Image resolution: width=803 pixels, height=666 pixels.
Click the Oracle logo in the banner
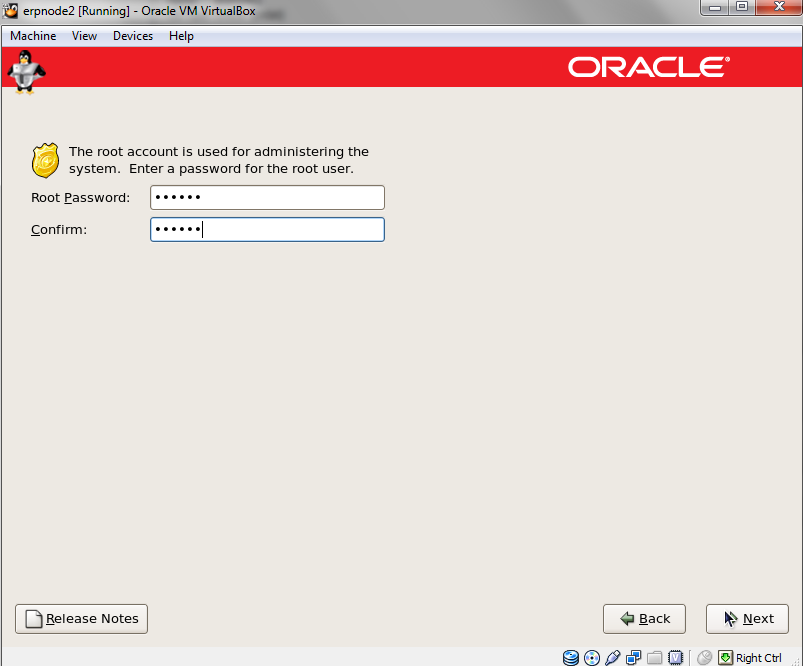649,67
